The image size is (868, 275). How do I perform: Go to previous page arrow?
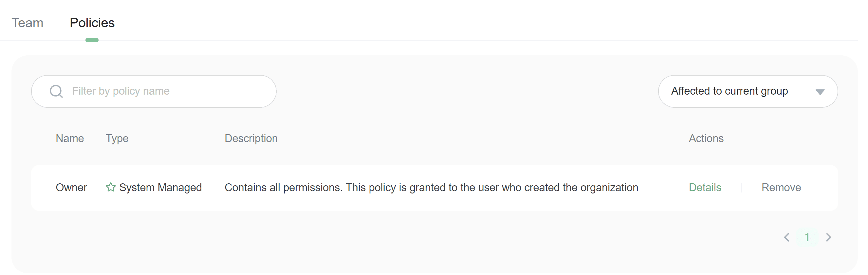click(x=786, y=238)
